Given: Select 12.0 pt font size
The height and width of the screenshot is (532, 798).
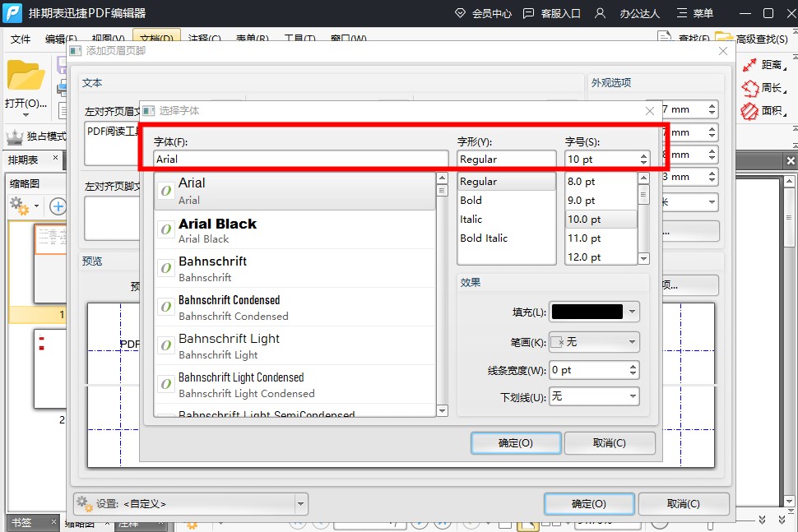Looking at the screenshot, I should [585, 257].
